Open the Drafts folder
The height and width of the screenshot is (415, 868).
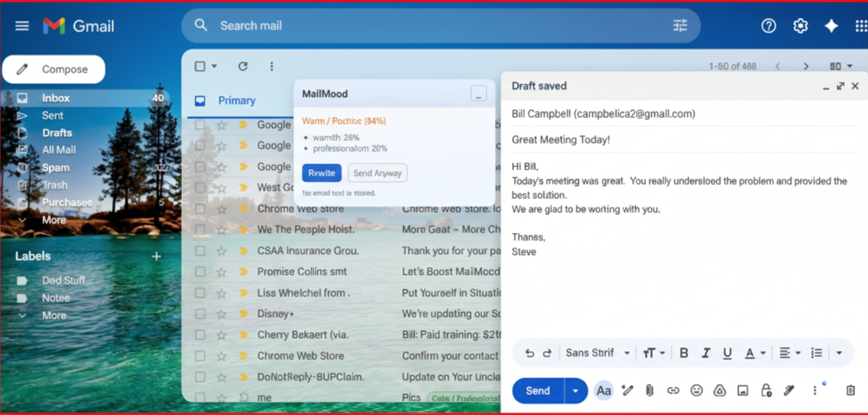coord(57,133)
